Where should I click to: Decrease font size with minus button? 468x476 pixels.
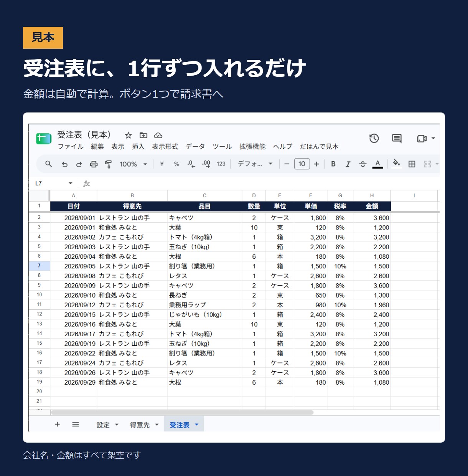pyautogui.click(x=287, y=164)
